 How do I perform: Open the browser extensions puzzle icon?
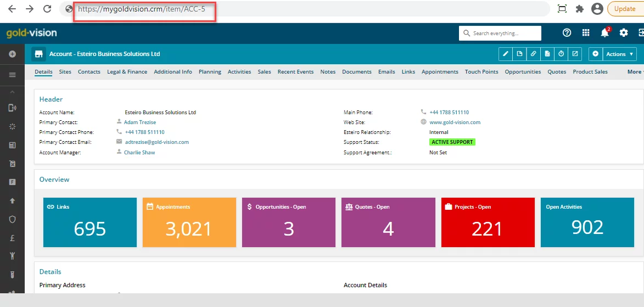pos(580,9)
